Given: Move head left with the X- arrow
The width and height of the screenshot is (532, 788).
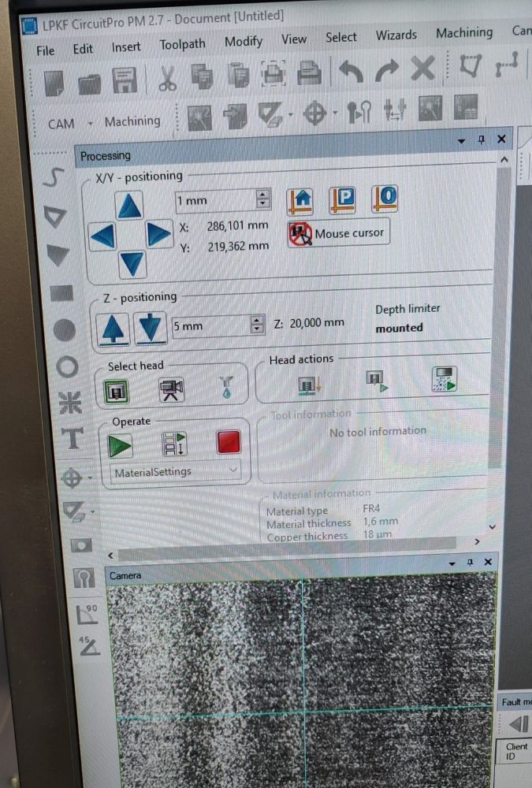Looking at the screenshot, I should point(103,236).
